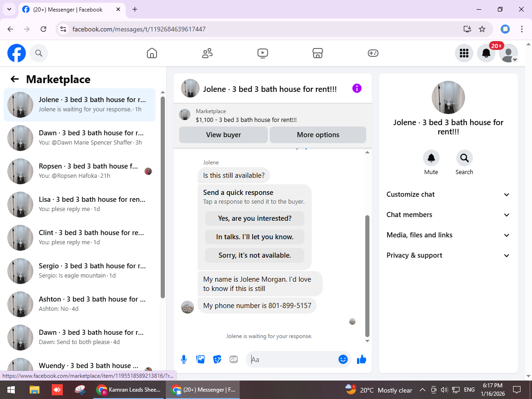Open the Friends icon in top nav
The image size is (532, 399).
(207, 53)
